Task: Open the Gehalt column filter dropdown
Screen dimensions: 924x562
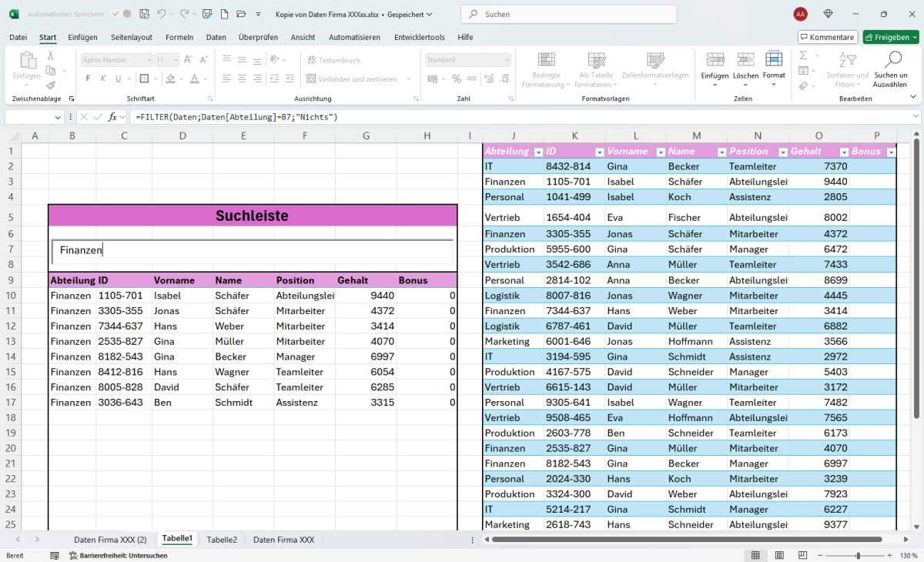Action: point(844,152)
